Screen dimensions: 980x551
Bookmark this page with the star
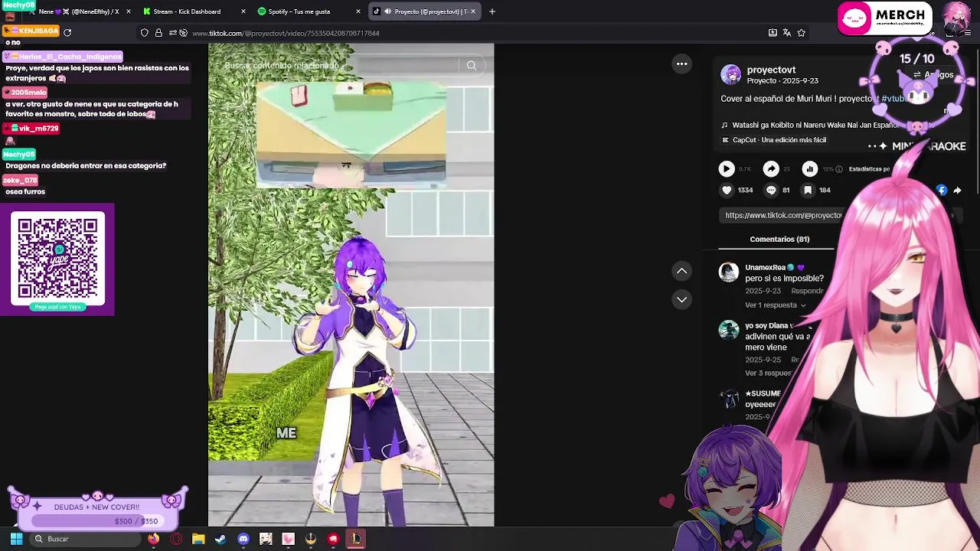[801, 33]
